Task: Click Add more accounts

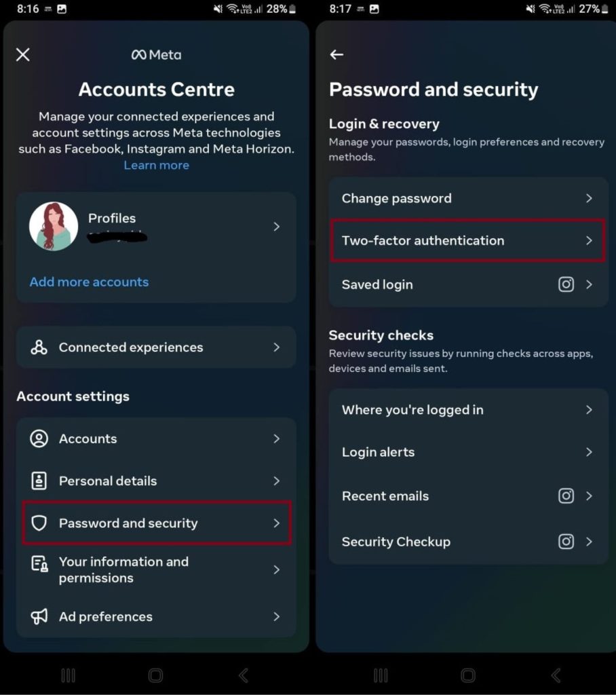Action: [89, 281]
